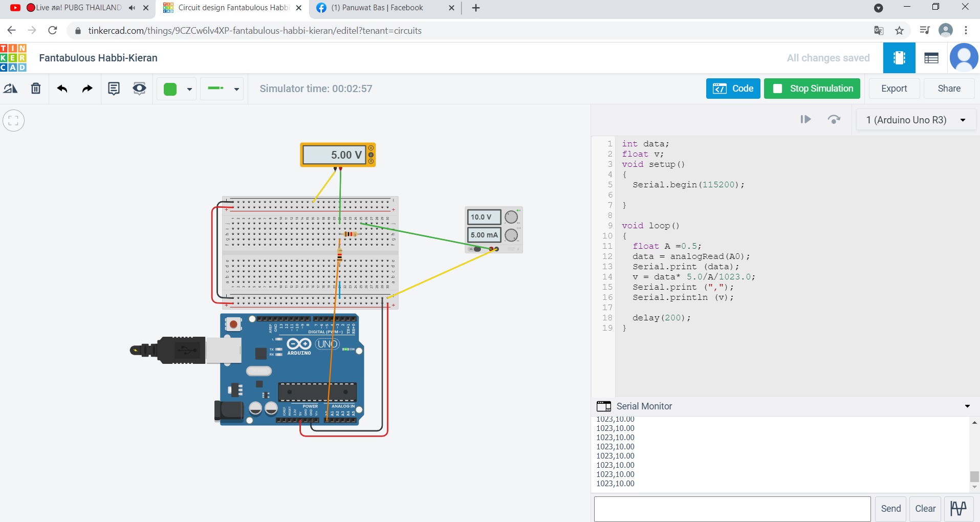Reload the Tinkercad page
Image resolution: width=980 pixels, height=522 pixels.
coord(52,30)
